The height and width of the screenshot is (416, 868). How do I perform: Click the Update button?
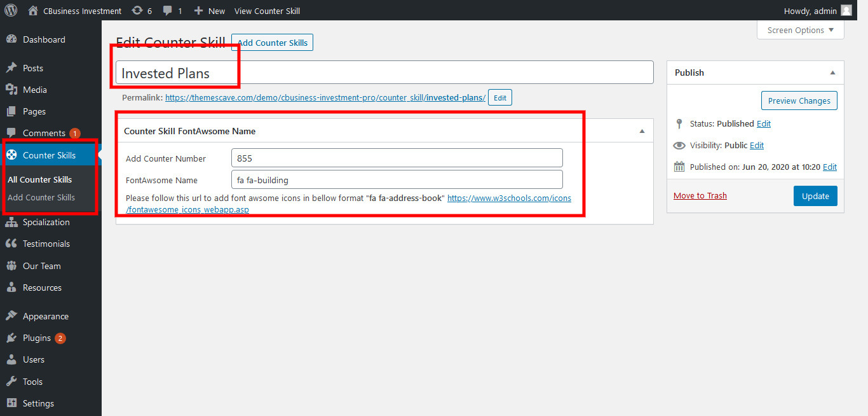coord(815,196)
